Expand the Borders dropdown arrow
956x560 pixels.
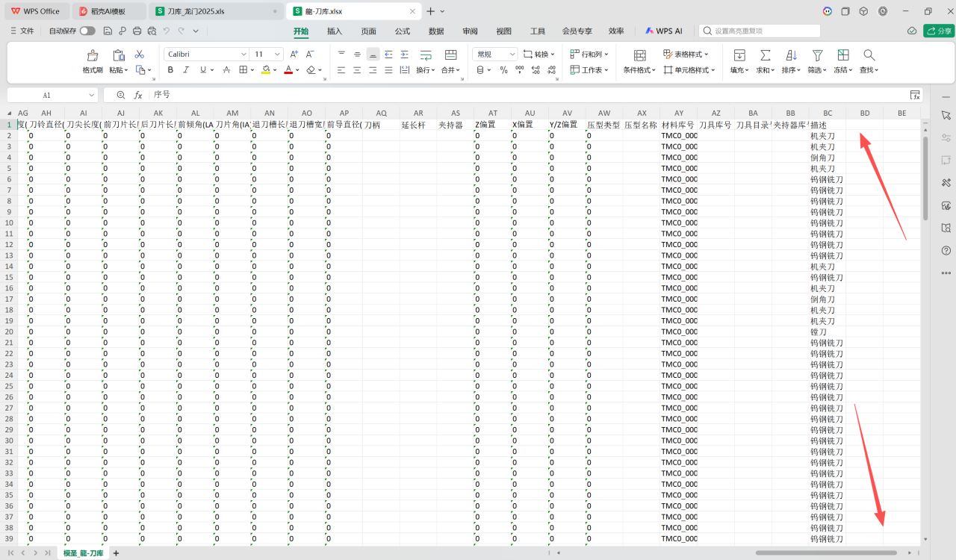pos(252,70)
